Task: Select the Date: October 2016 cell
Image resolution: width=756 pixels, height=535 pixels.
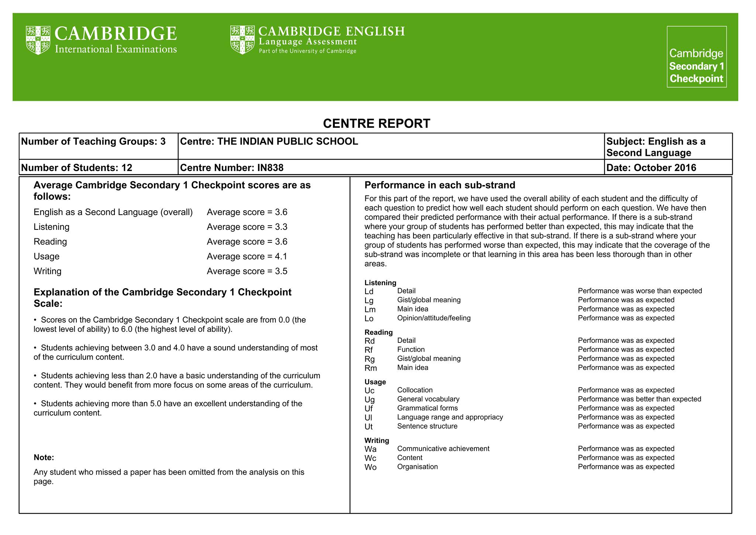Action: click(x=669, y=167)
